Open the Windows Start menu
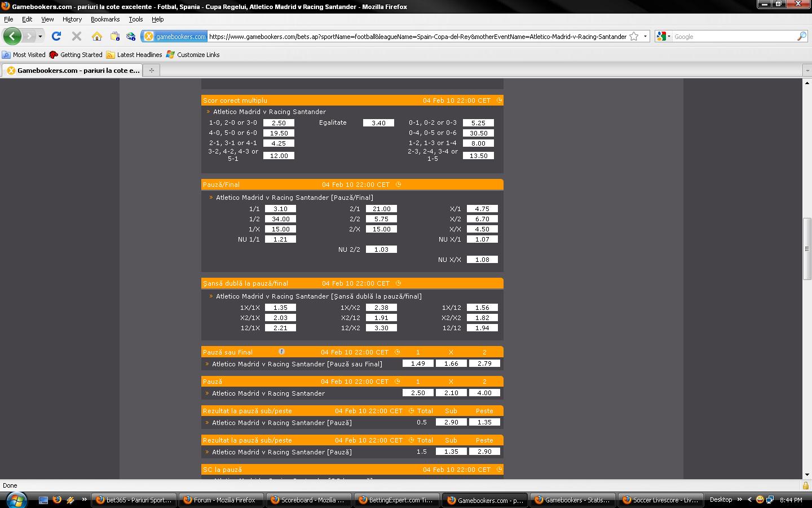812x508 pixels. pyautogui.click(x=16, y=500)
